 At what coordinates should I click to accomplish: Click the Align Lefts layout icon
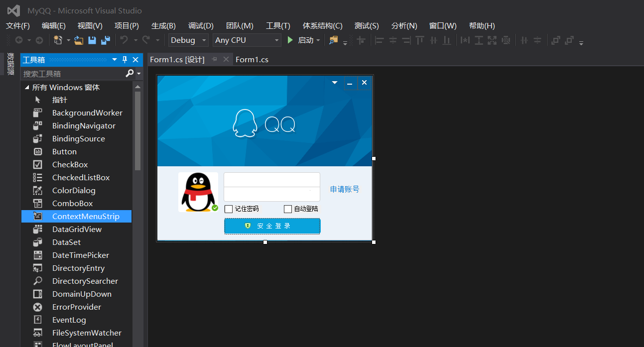pyautogui.click(x=380, y=40)
